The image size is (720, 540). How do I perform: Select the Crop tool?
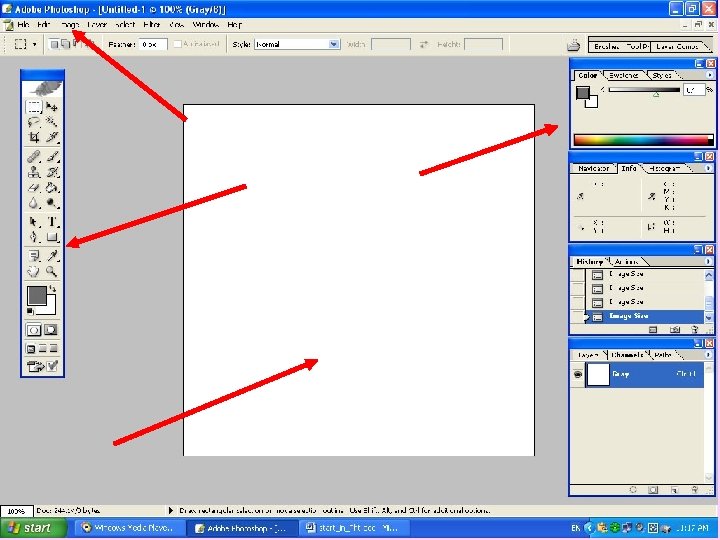[34, 136]
